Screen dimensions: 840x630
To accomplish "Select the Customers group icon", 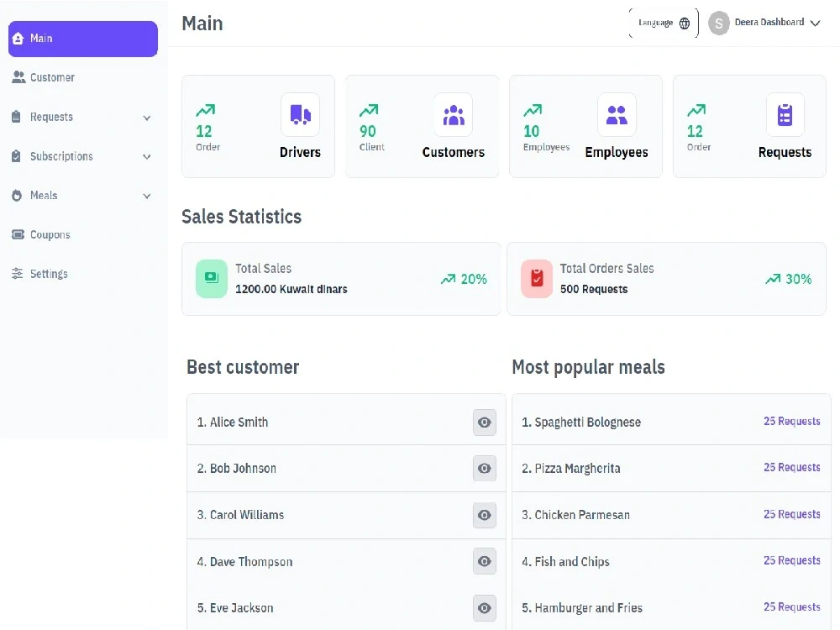I will click(x=453, y=114).
